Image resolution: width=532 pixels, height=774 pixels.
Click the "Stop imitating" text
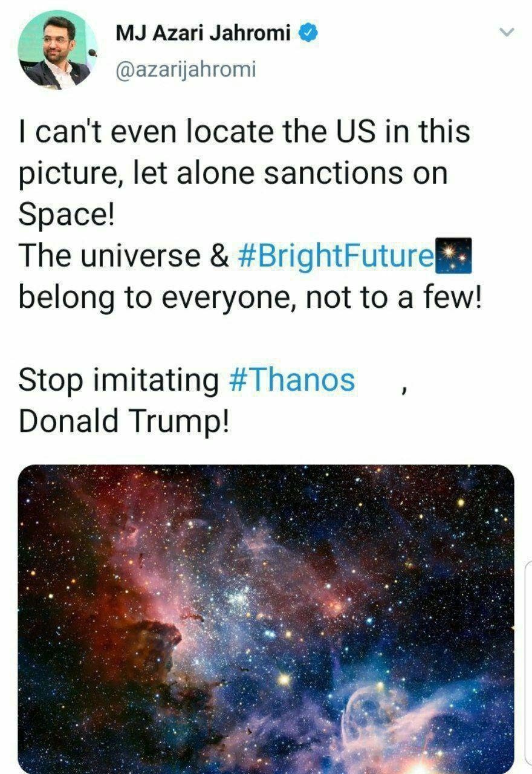click(x=118, y=380)
